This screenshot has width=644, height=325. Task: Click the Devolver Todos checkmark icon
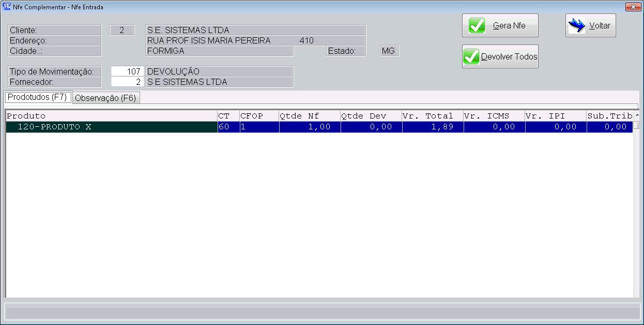[471, 57]
